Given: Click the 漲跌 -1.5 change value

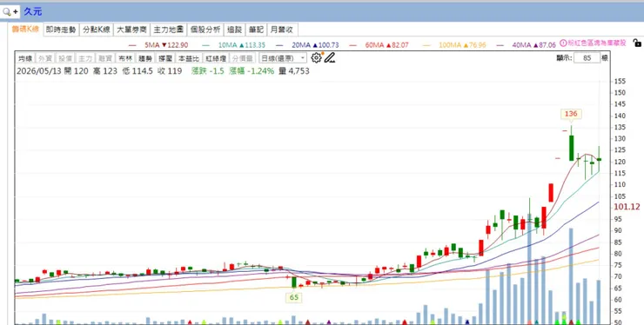Looking at the screenshot, I should tap(208, 71).
